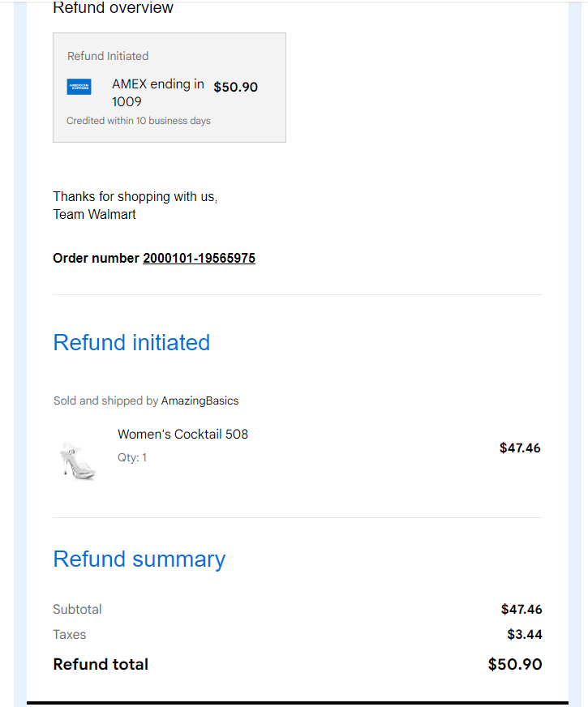Click the Refund overview heading
Screen dimensions: 588x707
click(113, 7)
